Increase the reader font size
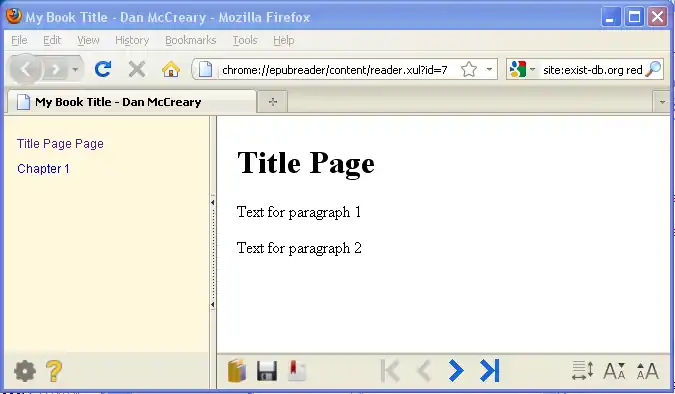Image resolution: width=675 pixels, height=394 pixels. (648, 371)
